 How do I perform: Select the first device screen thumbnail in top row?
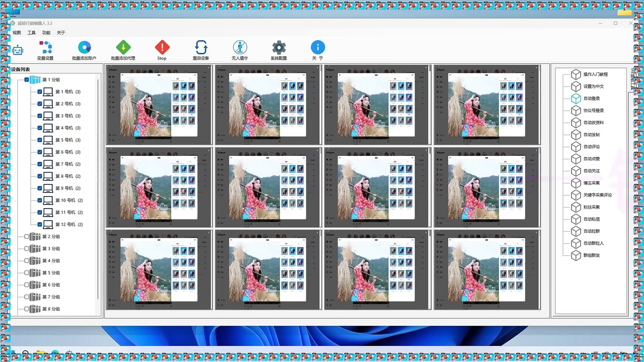(x=159, y=105)
